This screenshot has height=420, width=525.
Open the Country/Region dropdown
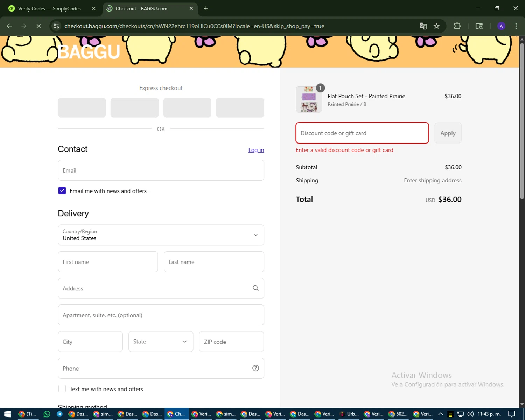(161, 235)
